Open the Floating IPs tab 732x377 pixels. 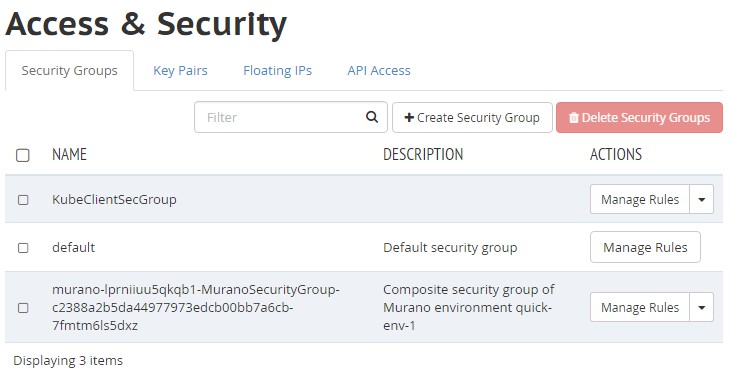[x=277, y=70]
